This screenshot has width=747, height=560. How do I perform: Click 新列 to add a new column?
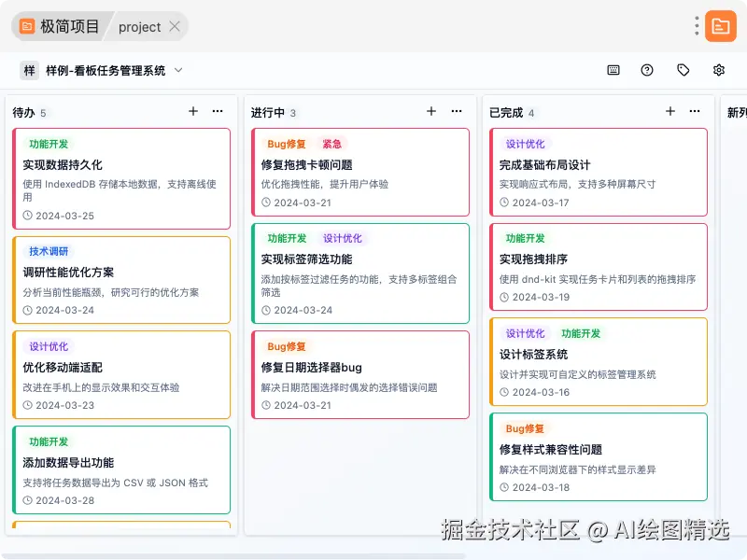(x=737, y=110)
